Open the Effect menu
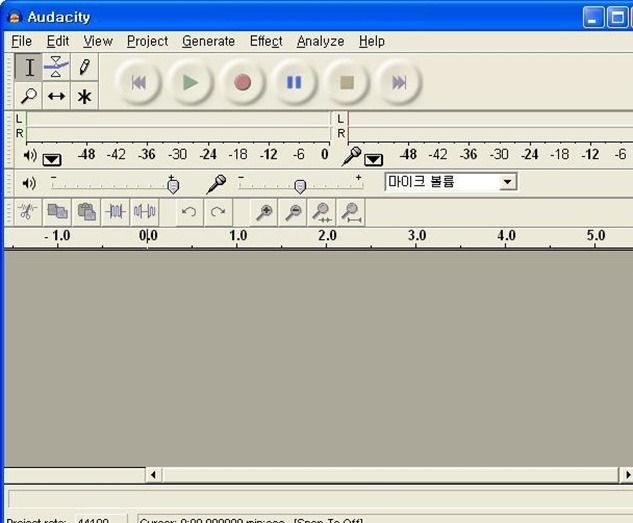633x523 pixels. tap(266, 41)
